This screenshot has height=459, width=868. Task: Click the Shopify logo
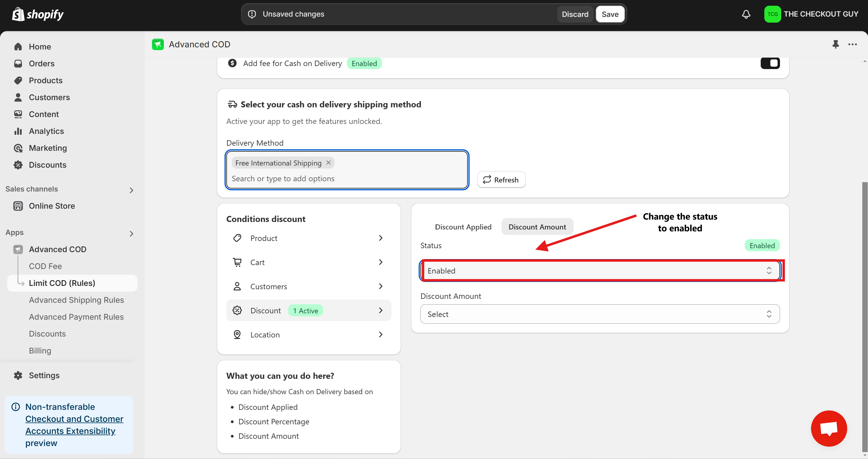pyautogui.click(x=38, y=14)
